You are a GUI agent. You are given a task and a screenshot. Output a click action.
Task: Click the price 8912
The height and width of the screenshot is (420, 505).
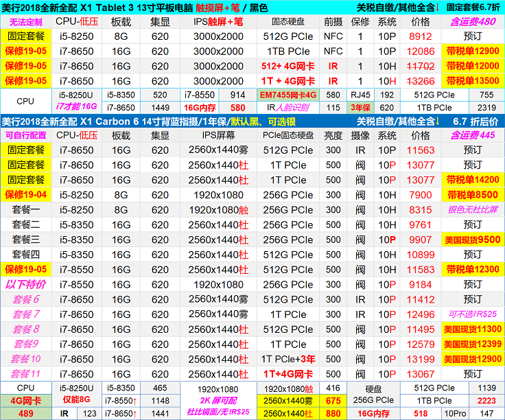click(x=421, y=36)
